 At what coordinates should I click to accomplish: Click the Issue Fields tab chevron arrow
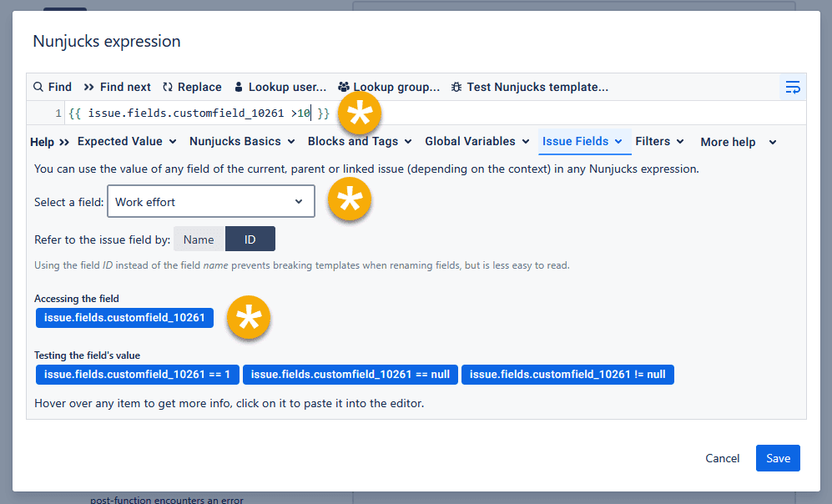pyautogui.click(x=618, y=142)
